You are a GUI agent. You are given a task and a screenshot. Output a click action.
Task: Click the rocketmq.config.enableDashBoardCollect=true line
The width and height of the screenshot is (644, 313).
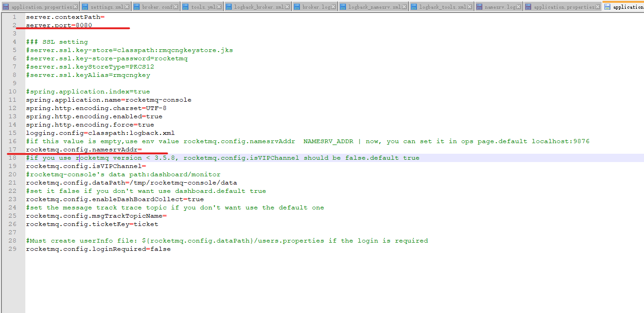pyautogui.click(x=115, y=199)
